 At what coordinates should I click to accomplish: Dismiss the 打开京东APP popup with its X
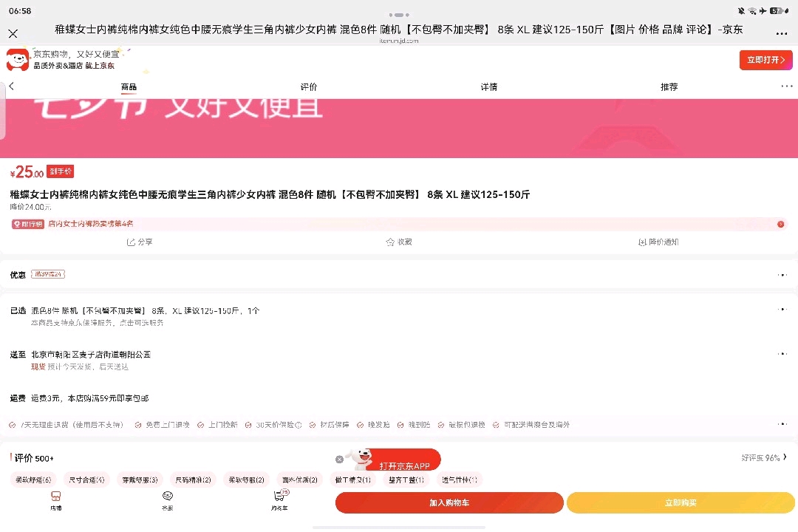coord(339,459)
